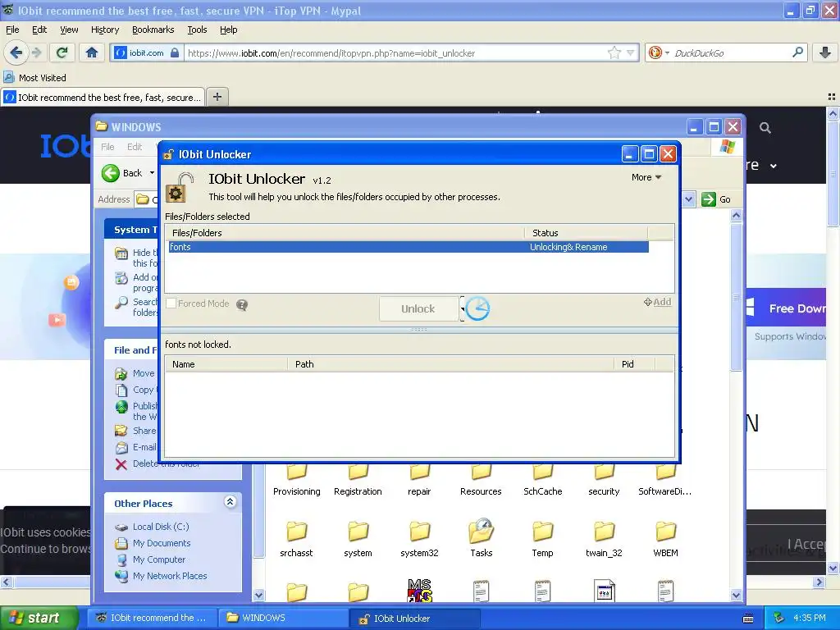
Task: Click the DuckDuckGo search field
Action: [x=731, y=53]
